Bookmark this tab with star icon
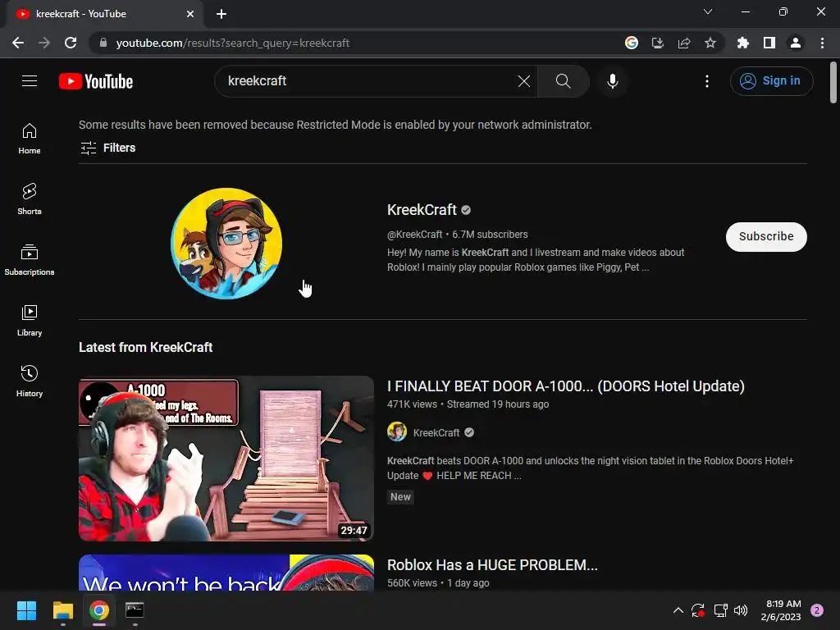The width and height of the screenshot is (840, 630). [x=710, y=43]
